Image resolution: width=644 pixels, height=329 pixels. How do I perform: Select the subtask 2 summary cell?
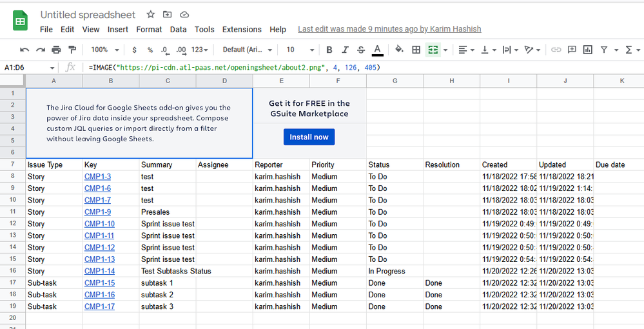168,295
